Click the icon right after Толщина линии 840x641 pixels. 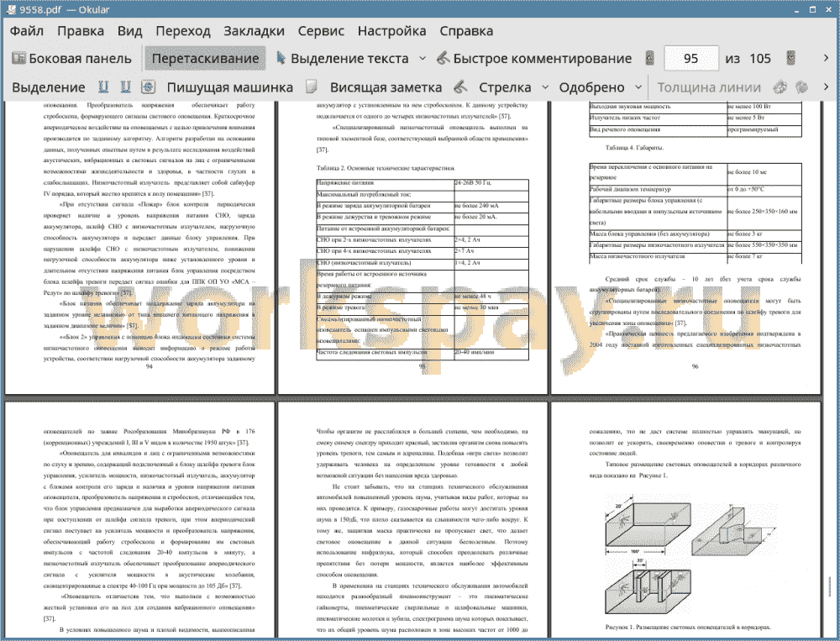(x=780, y=87)
